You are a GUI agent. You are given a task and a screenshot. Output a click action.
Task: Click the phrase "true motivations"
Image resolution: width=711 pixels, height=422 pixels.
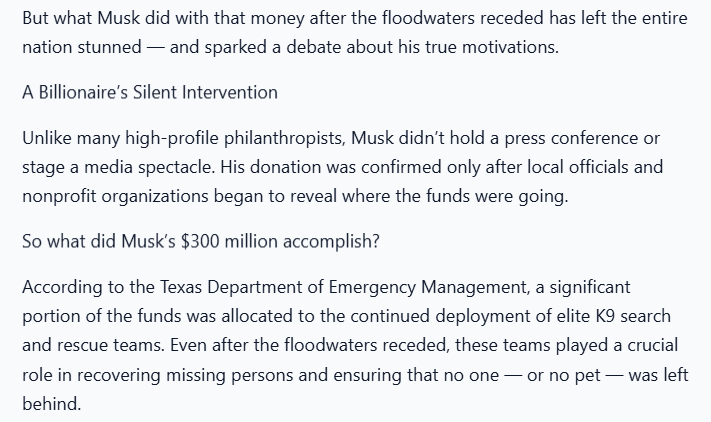(492, 47)
